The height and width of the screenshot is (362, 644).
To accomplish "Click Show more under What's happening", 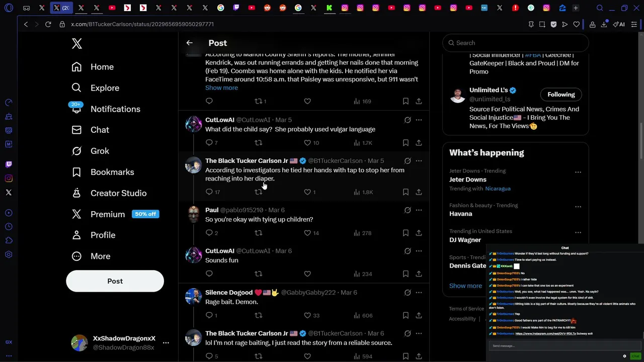I will (x=465, y=286).
